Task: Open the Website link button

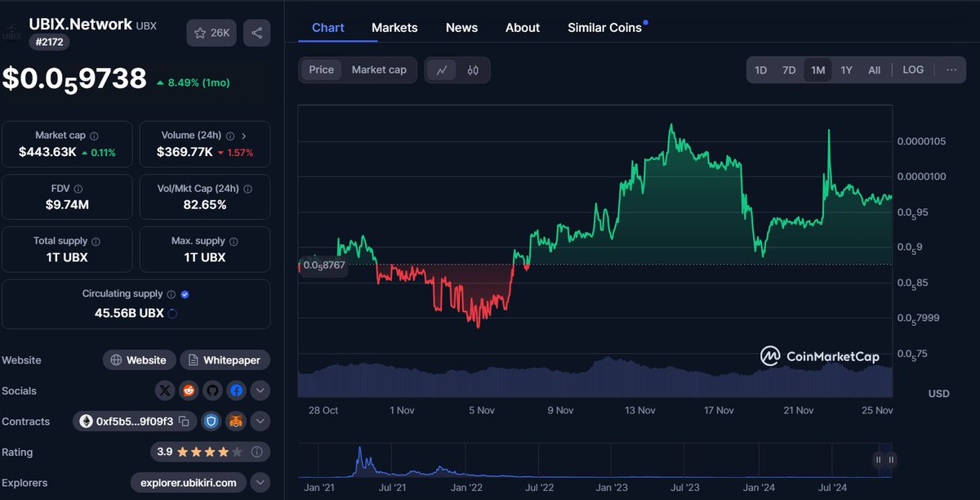Action: tap(139, 360)
